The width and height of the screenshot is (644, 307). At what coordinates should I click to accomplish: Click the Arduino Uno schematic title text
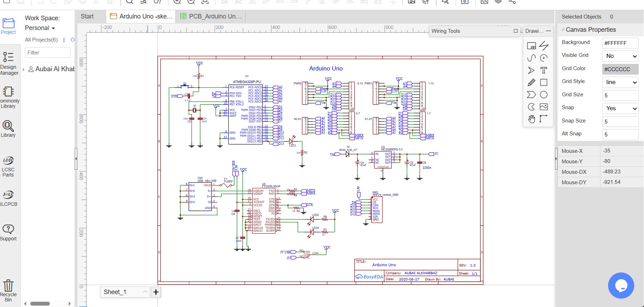pyautogui.click(x=326, y=68)
